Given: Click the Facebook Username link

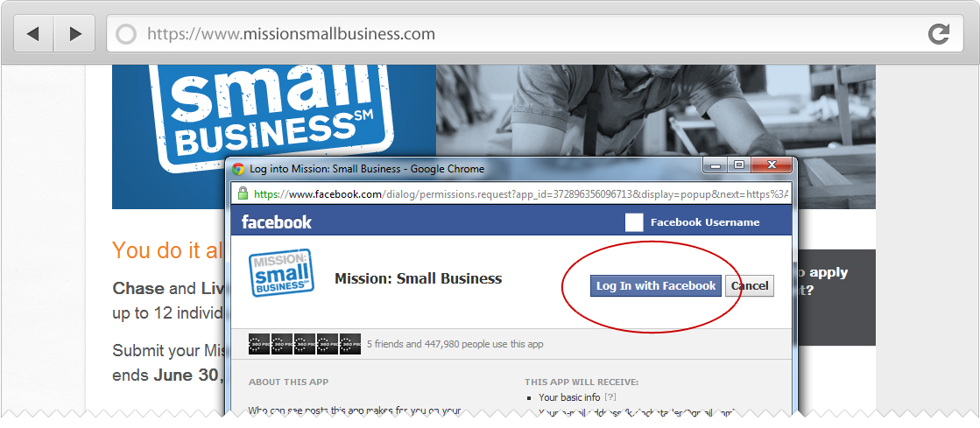Looking at the screenshot, I should point(705,222).
